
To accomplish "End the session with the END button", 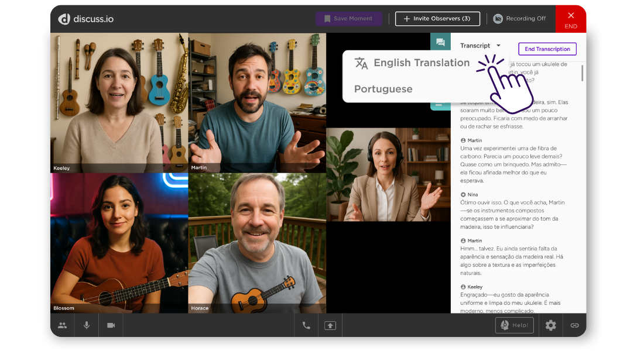I will [571, 19].
